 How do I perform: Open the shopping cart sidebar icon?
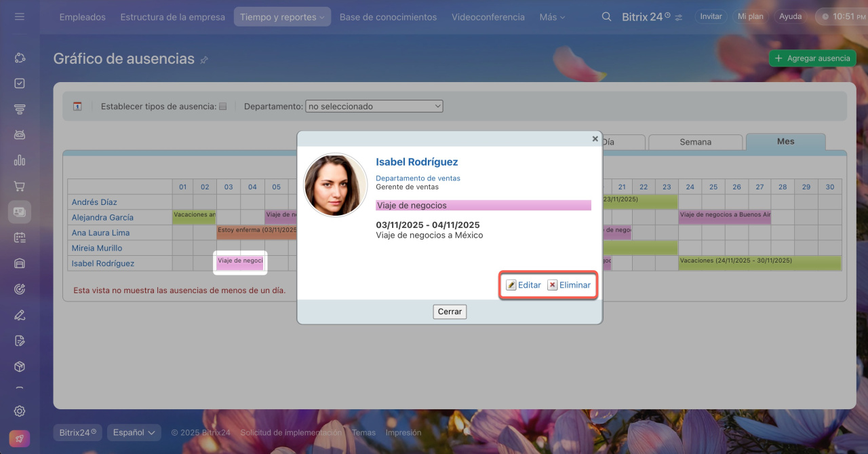tap(20, 186)
